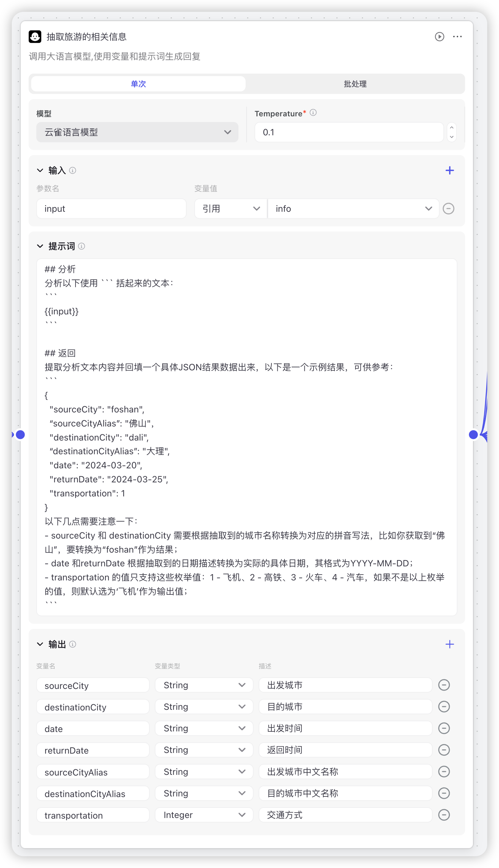Remove the returnDate output row
499x868 pixels.
point(444,750)
